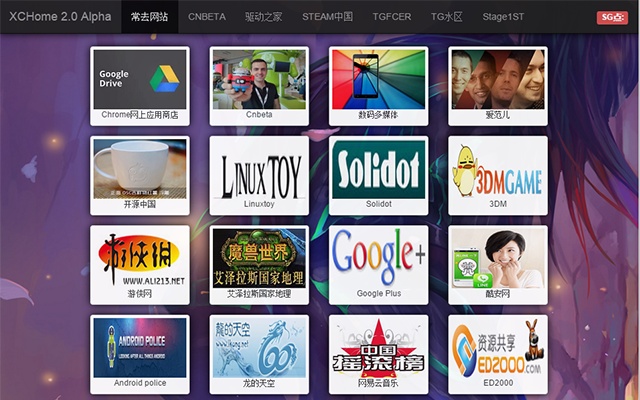
Task: Click the Solidot logo tile
Action: click(x=378, y=169)
